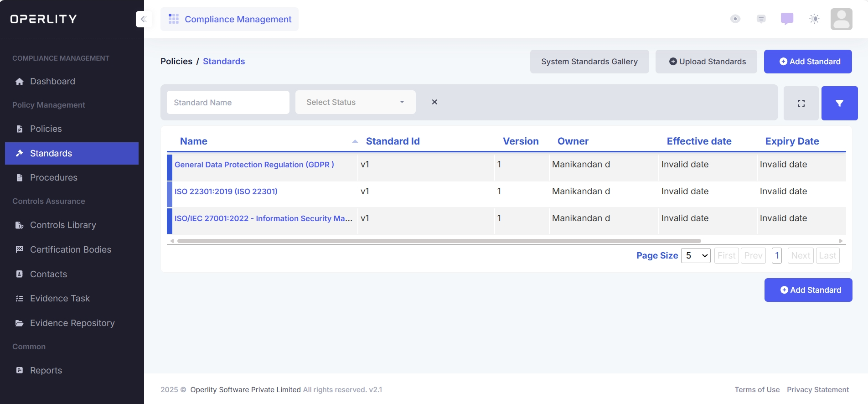Sort table by Name column arrow
The image size is (868, 404).
(x=355, y=141)
